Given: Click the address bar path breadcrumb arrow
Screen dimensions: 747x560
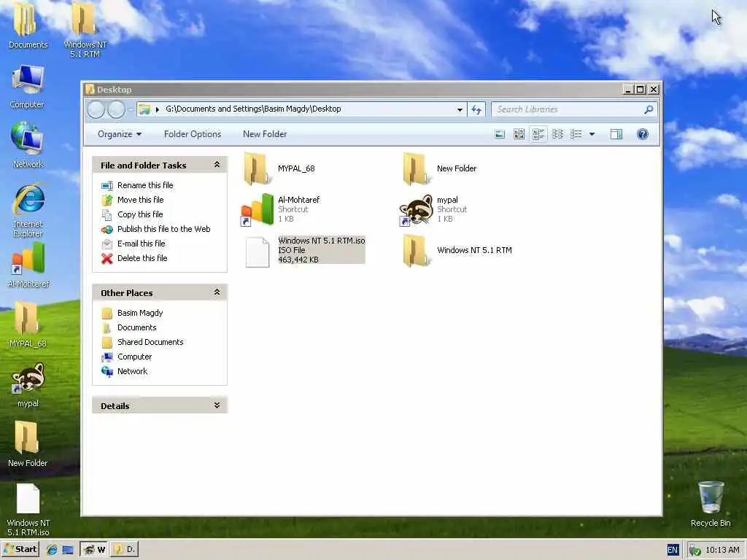Looking at the screenshot, I should coord(158,109).
